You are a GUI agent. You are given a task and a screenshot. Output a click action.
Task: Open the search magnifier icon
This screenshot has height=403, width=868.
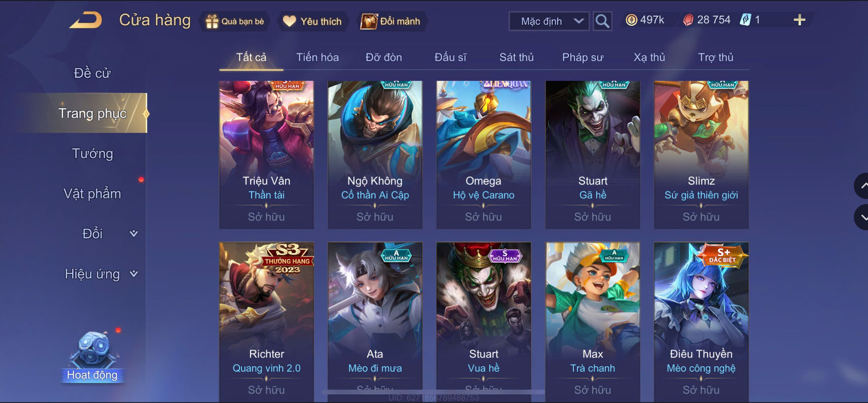602,21
